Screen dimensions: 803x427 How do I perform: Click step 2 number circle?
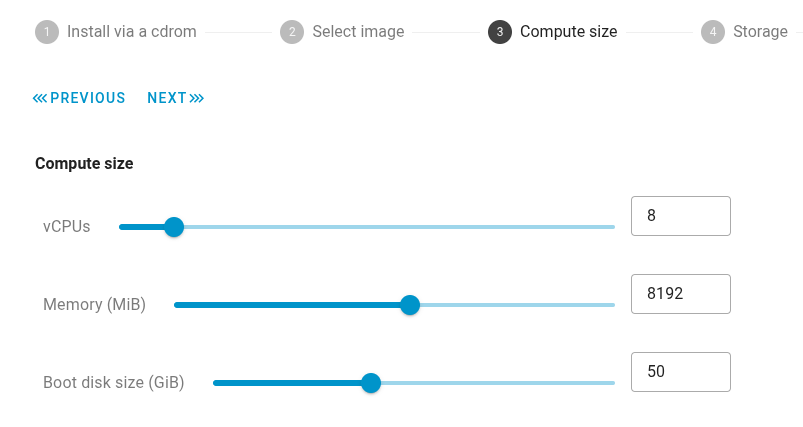[292, 32]
